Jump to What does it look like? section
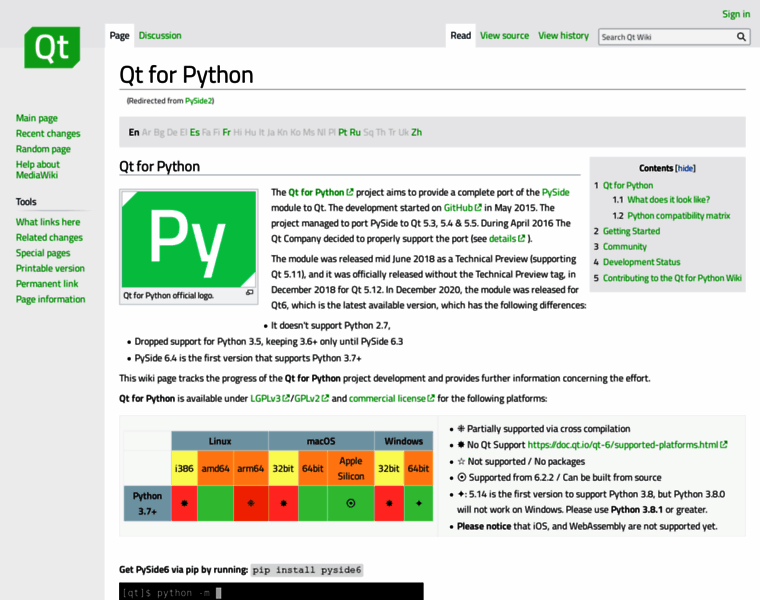This screenshot has height=600, width=760. coord(668,200)
